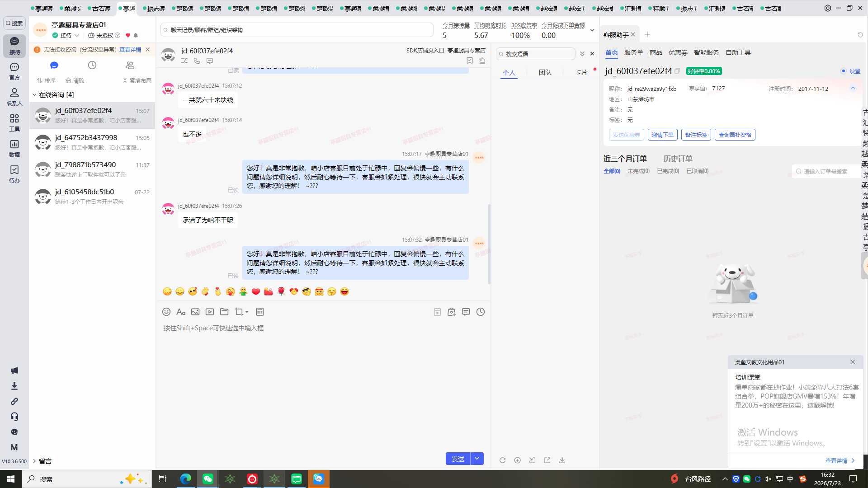Click the chat area vertical scrollbar
Screen dimensions: 868x488
tap(489, 244)
